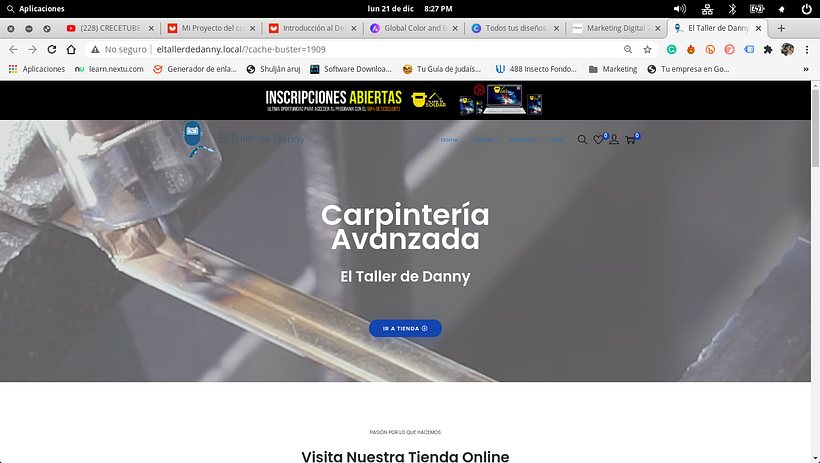The width and height of the screenshot is (820, 463).
Task: Go back to the previous page
Action: point(13,49)
